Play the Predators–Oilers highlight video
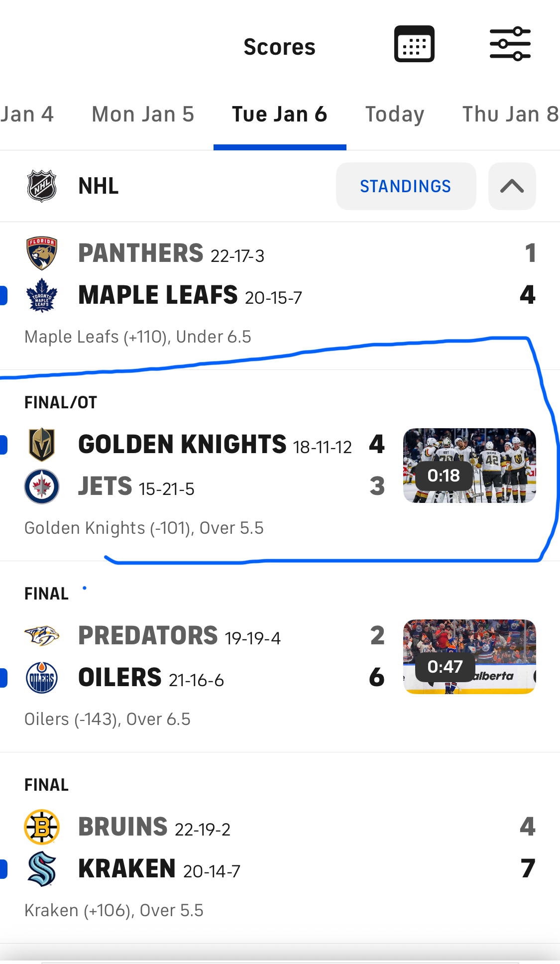 [469, 657]
